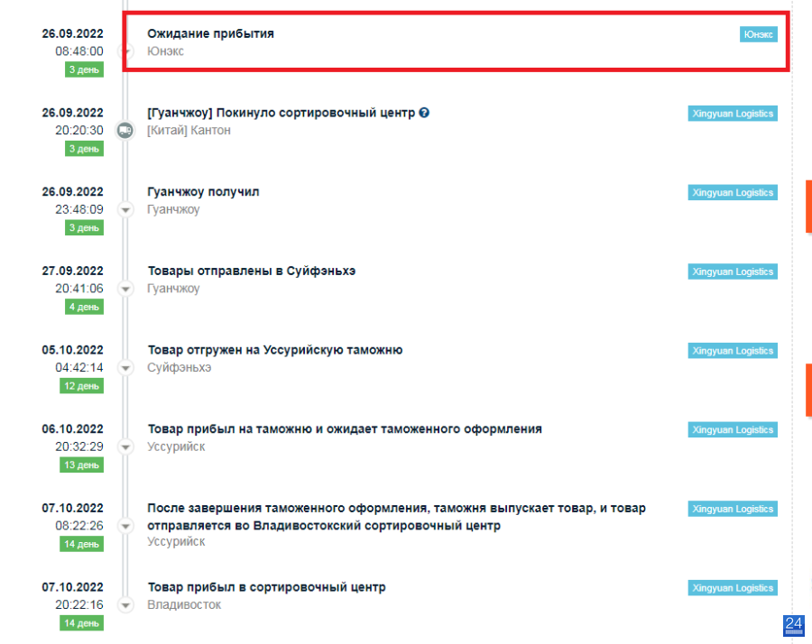Click Xingyuan Logistics tag for Владивосток event
Screen dimensions: 812x644
[x=733, y=588]
